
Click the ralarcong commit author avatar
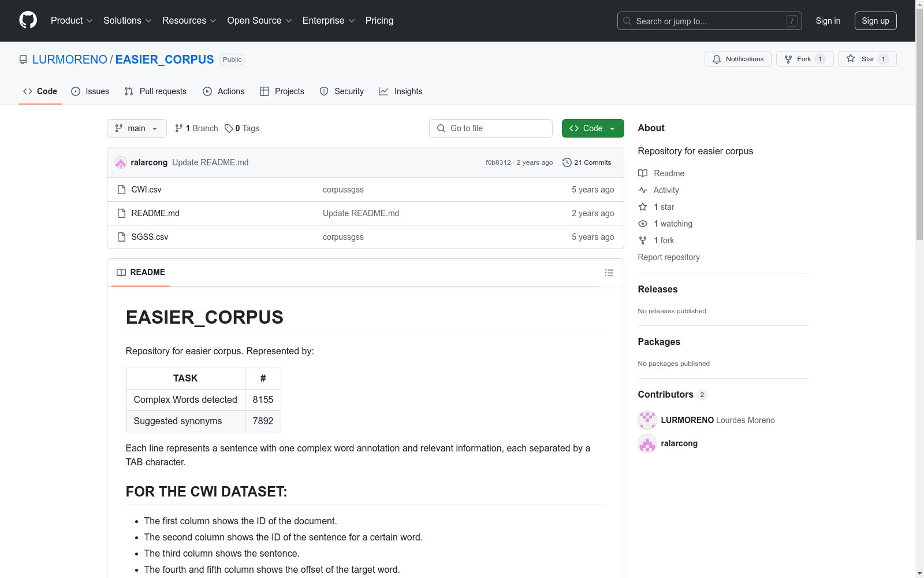point(121,162)
